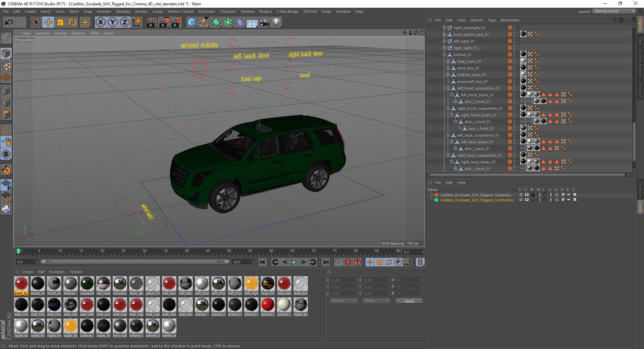Collapse right_front_brake_01 tree node
Screen dimensions: 644x349
tap(452, 115)
